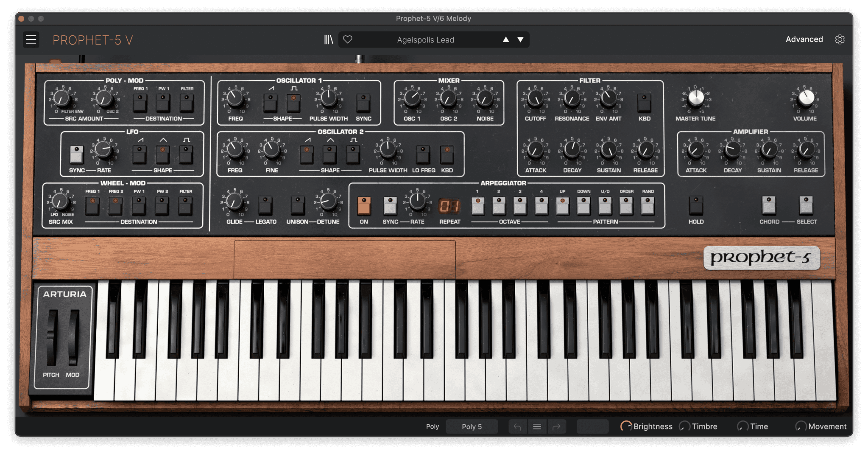Open the Ageispolis Lead preset name field
This screenshot has height=454, width=868.
[425, 39]
